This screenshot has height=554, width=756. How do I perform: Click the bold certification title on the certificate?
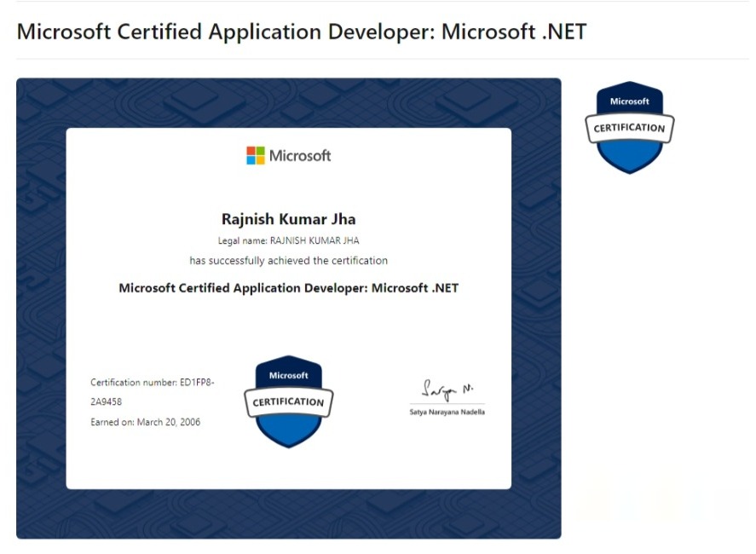[x=288, y=288]
